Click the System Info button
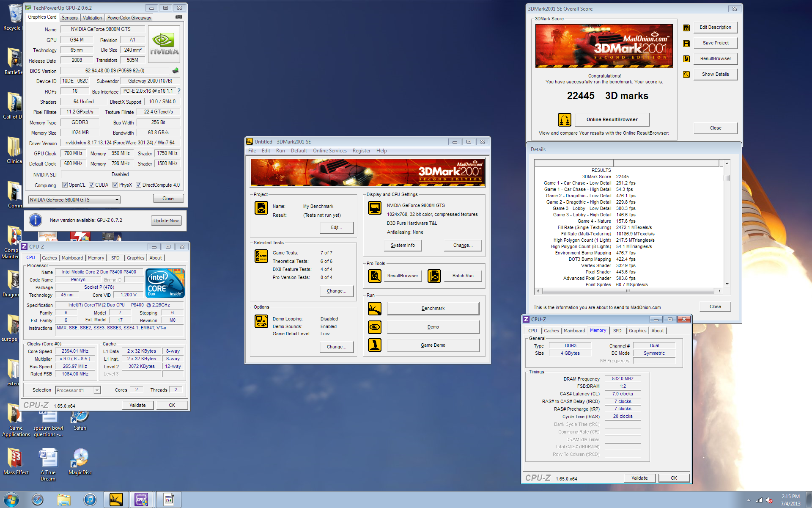The image size is (812, 508). tap(403, 246)
